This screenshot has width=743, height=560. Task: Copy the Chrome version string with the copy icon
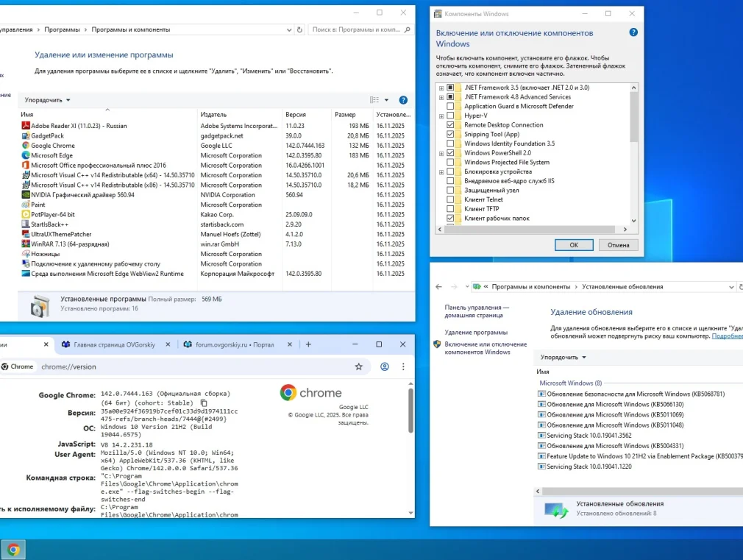click(x=204, y=403)
